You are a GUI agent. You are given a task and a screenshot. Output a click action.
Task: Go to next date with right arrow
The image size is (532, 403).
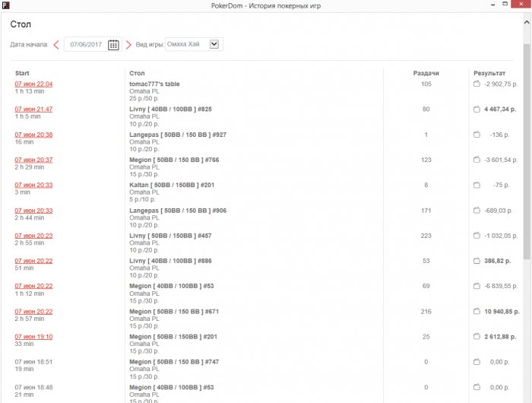click(x=128, y=44)
